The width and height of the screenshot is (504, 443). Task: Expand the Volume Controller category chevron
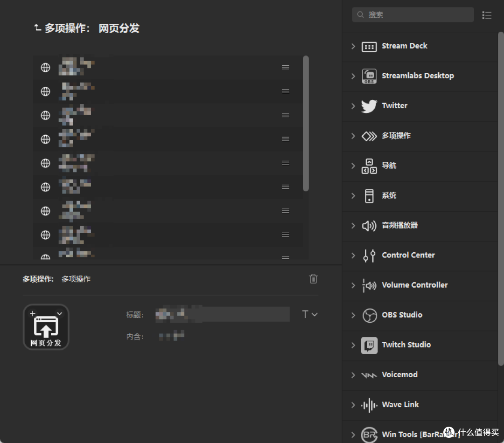point(353,285)
